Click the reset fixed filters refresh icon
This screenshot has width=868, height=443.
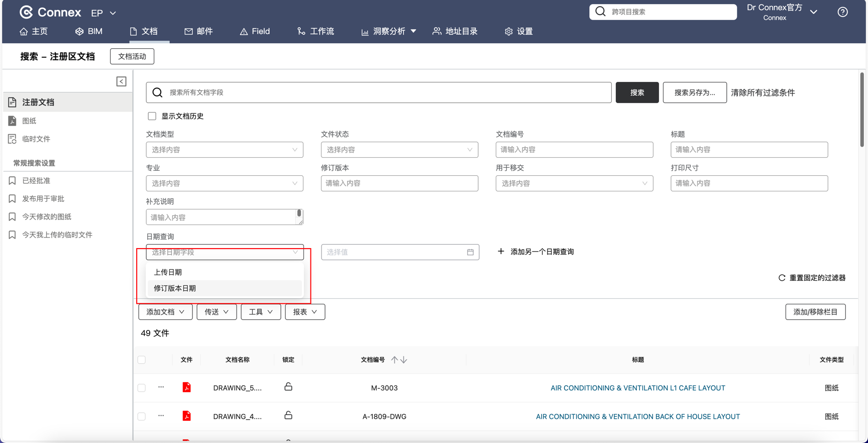(782, 278)
